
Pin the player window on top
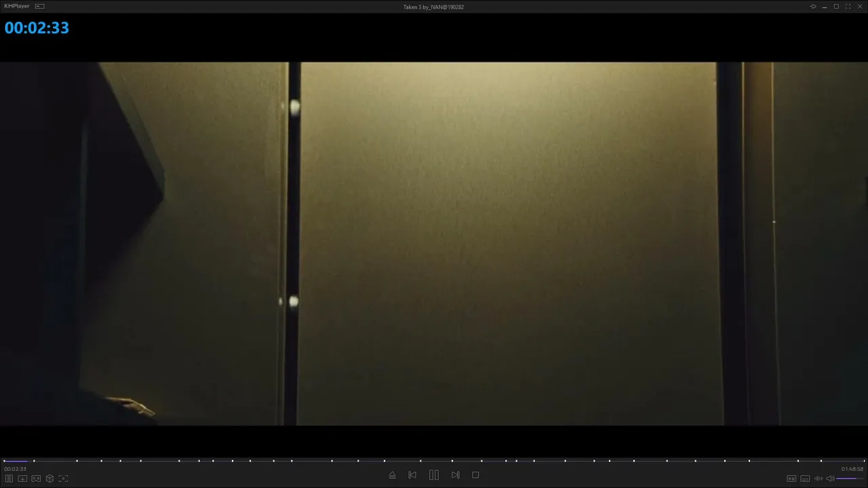pos(813,6)
